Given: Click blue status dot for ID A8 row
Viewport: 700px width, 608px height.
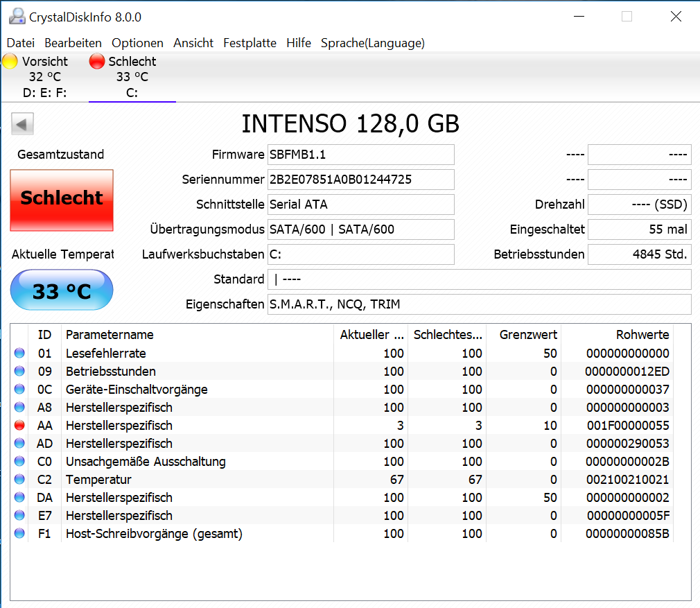Looking at the screenshot, I should tap(19, 407).
